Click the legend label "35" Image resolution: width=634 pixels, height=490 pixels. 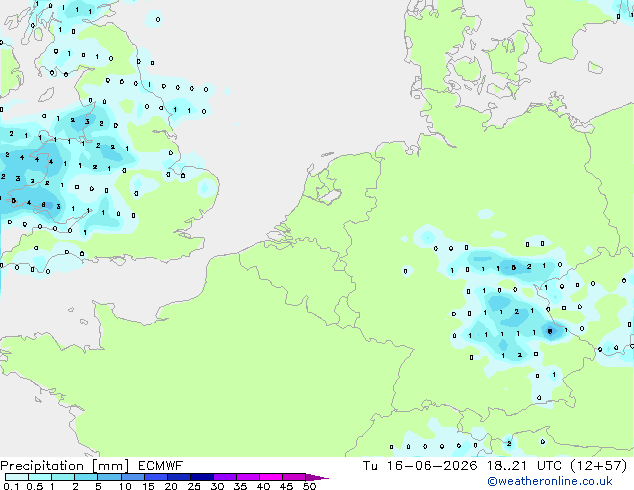coord(240,486)
